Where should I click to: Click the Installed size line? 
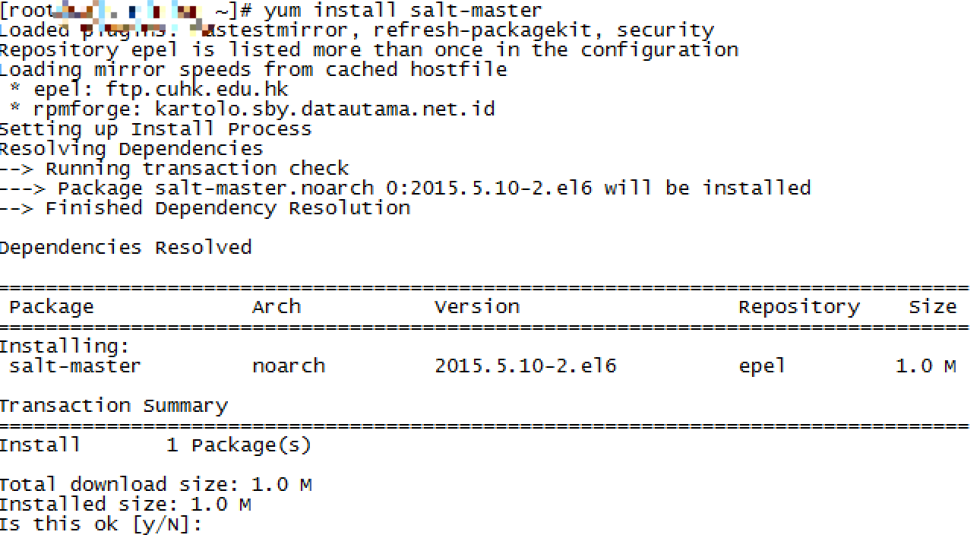[x=125, y=505]
